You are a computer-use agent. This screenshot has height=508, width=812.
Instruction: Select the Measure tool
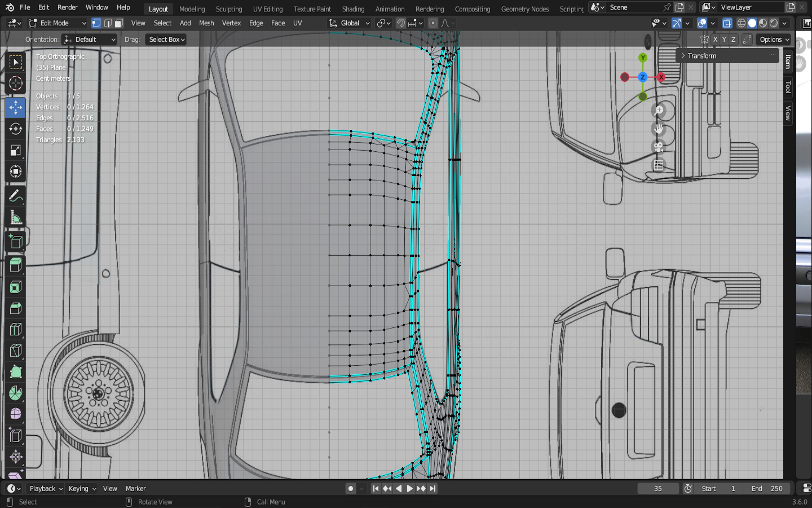[x=15, y=218]
